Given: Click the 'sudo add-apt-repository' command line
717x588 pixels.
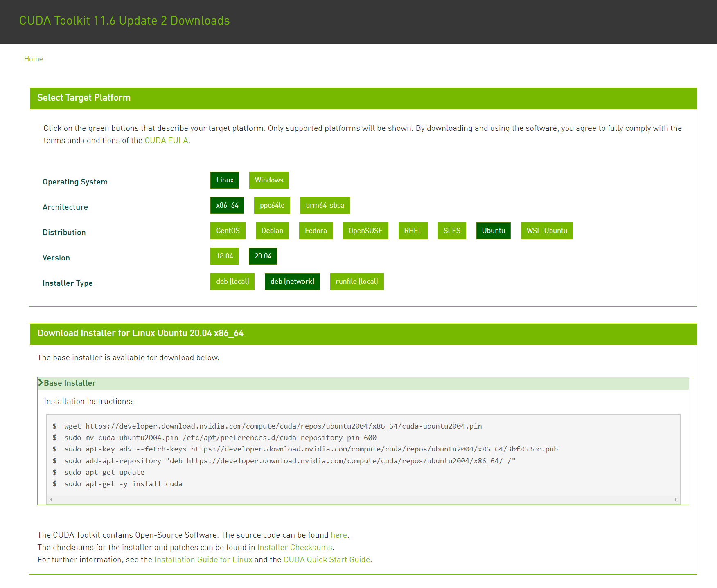Looking at the screenshot, I should point(290,461).
